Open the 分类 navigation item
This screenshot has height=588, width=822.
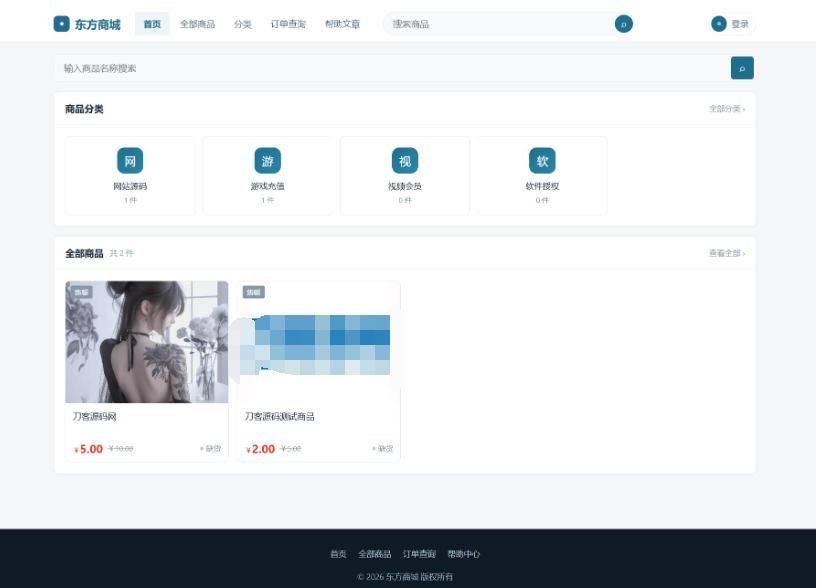(243, 24)
